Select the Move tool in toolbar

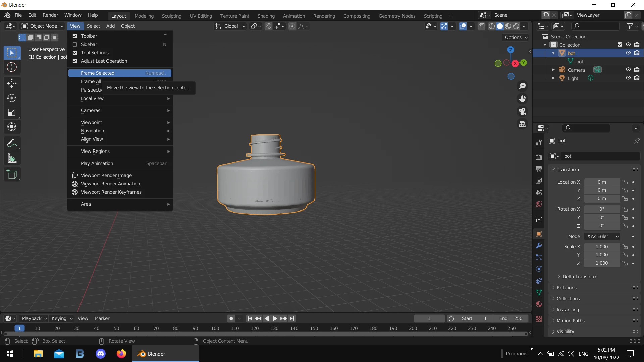click(x=12, y=83)
